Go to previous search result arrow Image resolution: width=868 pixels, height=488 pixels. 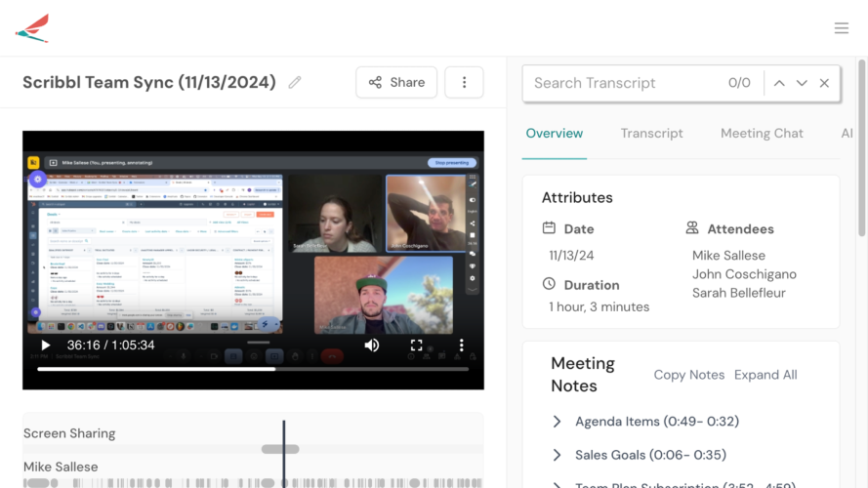click(x=779, y=83)
